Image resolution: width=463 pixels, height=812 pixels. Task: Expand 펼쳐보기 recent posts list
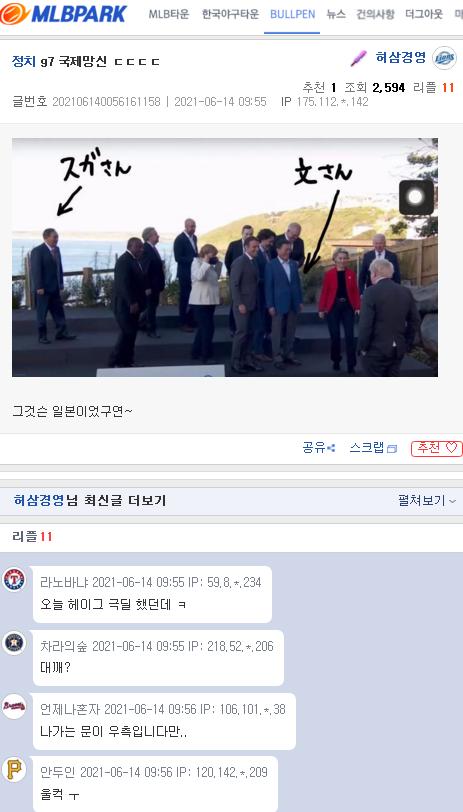(x=427, y=501)
